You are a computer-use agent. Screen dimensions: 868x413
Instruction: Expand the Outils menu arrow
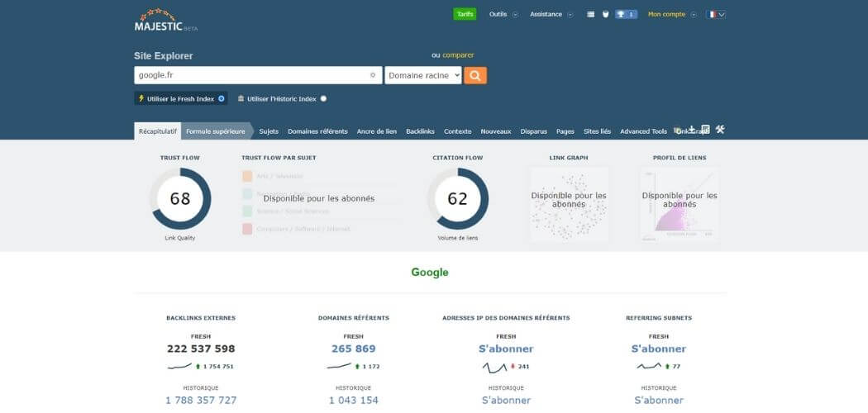click(x=515, y=15)
